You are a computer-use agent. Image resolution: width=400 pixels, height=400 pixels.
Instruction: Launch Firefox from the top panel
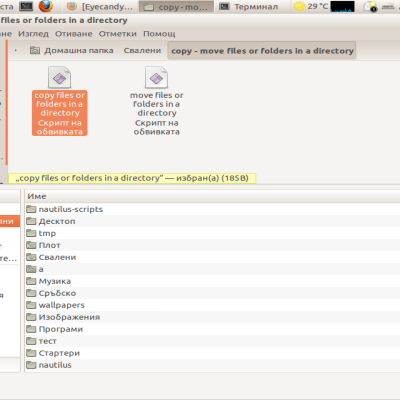46,6
